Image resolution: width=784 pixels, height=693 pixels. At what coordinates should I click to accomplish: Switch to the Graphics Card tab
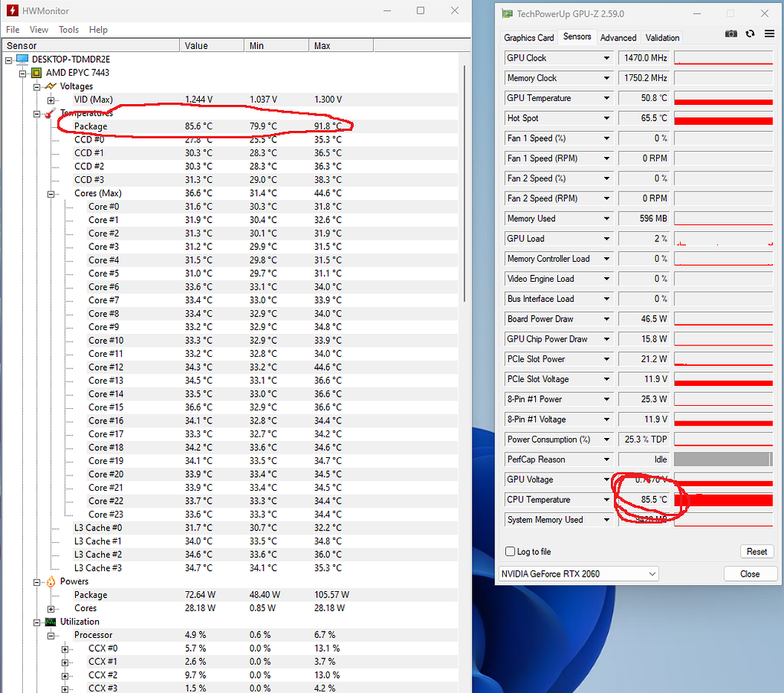(x=529, y=37)
